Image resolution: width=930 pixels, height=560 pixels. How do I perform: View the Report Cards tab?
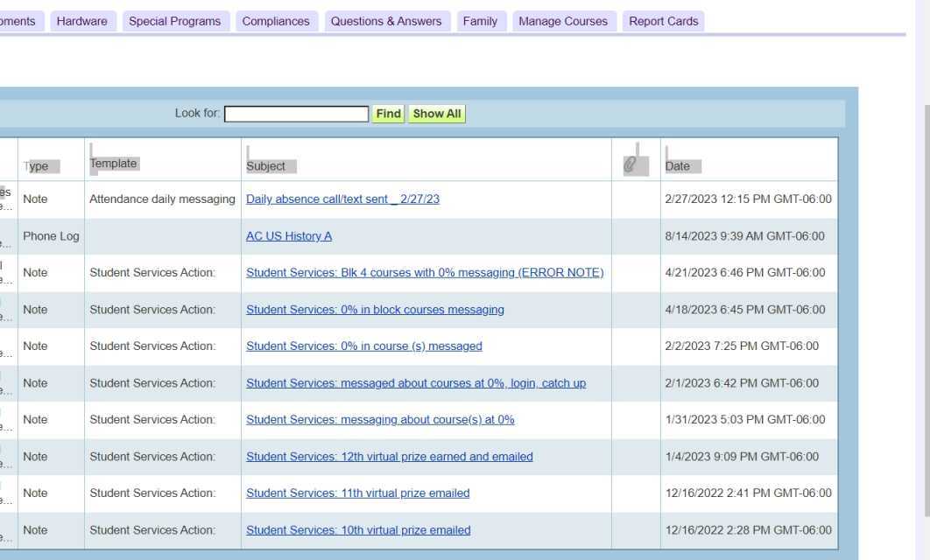[x=663, y=21]
